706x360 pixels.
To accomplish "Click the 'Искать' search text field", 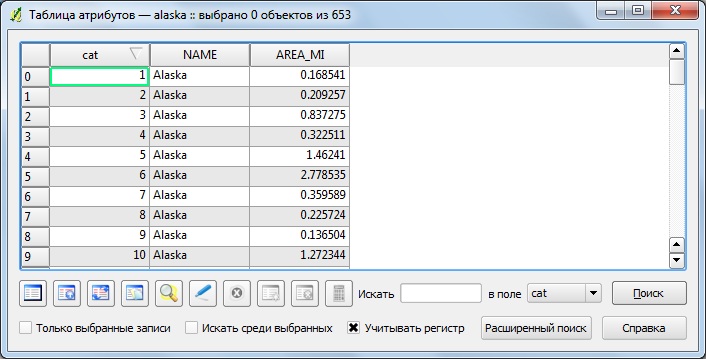I will (441, 293).
